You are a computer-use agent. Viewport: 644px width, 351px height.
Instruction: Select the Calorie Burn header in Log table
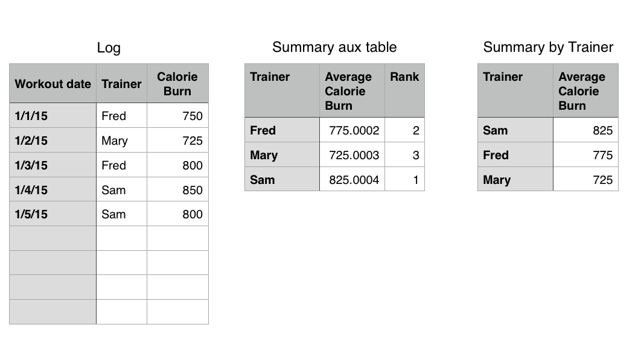coord(177,84)
